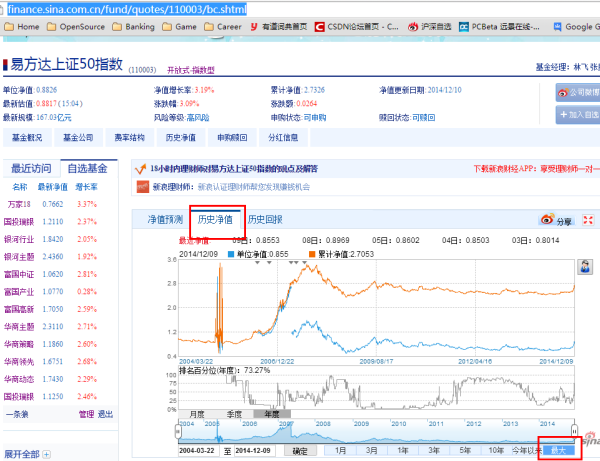Click the 确定 date range button

click(300, 451)
